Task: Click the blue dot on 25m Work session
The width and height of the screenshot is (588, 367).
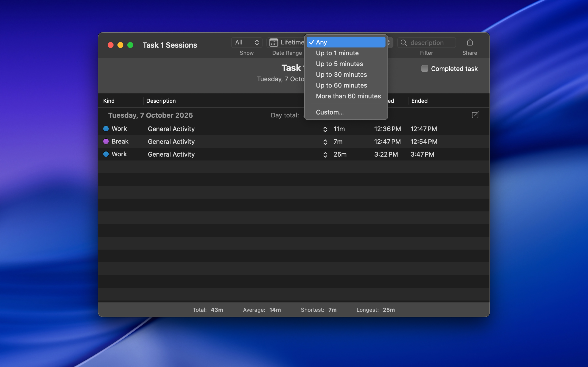Action: pos(106,154)
